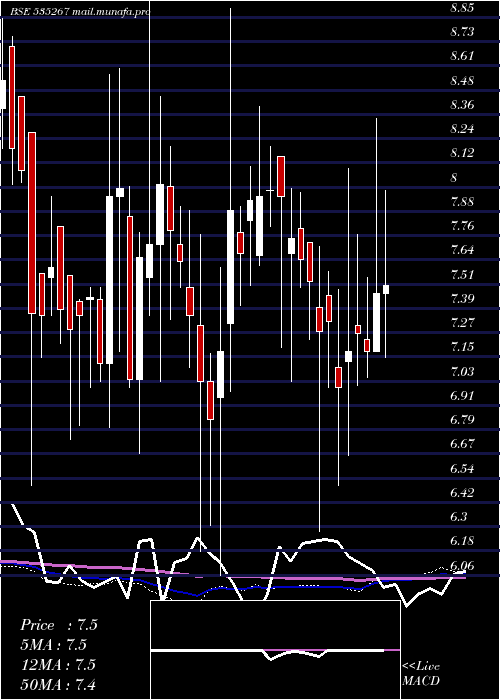This screenshot has height=700, width=500.
Task: Select the 8.24 axis value
Action: click(x=462, y=129)
